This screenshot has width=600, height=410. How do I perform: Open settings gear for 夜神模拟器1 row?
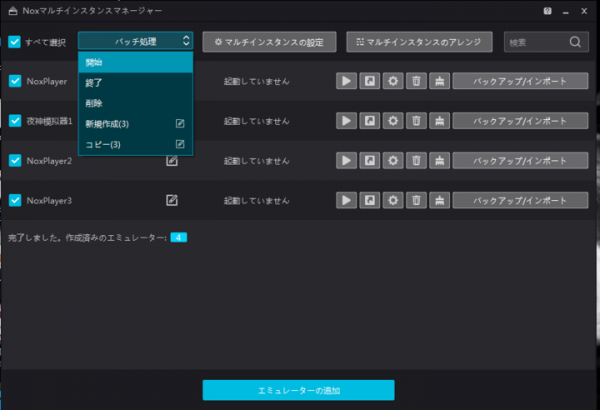tap(393, 121)
